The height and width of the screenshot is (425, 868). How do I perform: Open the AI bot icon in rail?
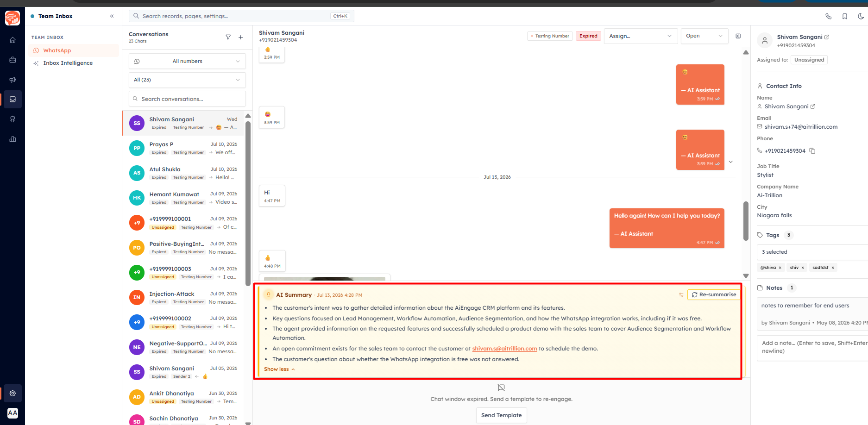click(x=13, y=119)
